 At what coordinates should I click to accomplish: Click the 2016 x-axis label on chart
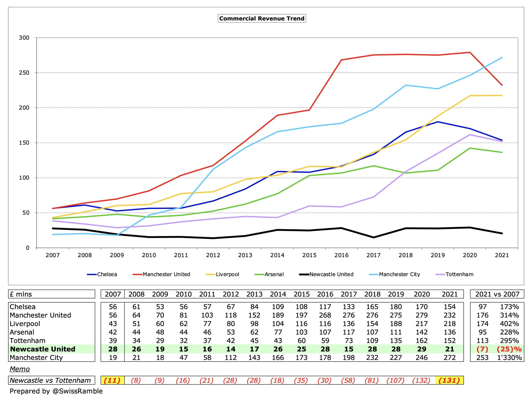point(342,255)
